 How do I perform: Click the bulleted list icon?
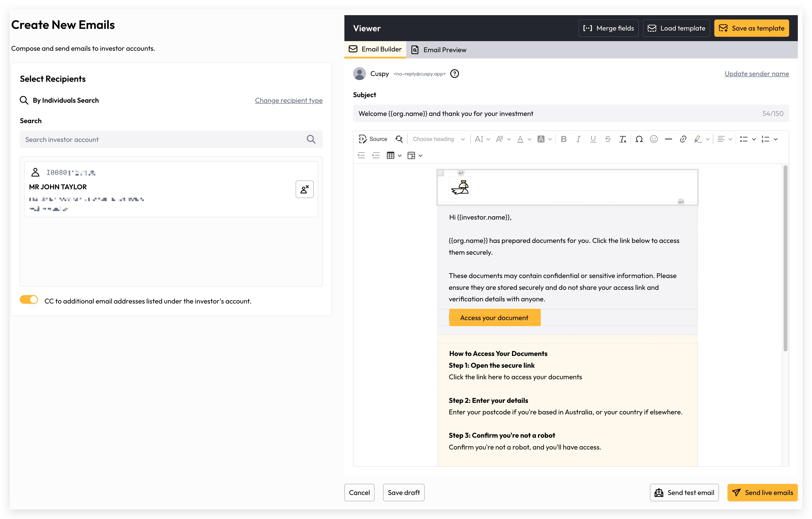pyautogui.click(x=744, y=139)
